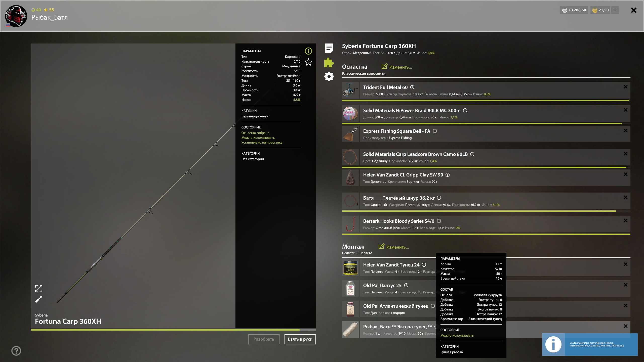Click the player avatar Рыбак_Батя

coord(16,16)
